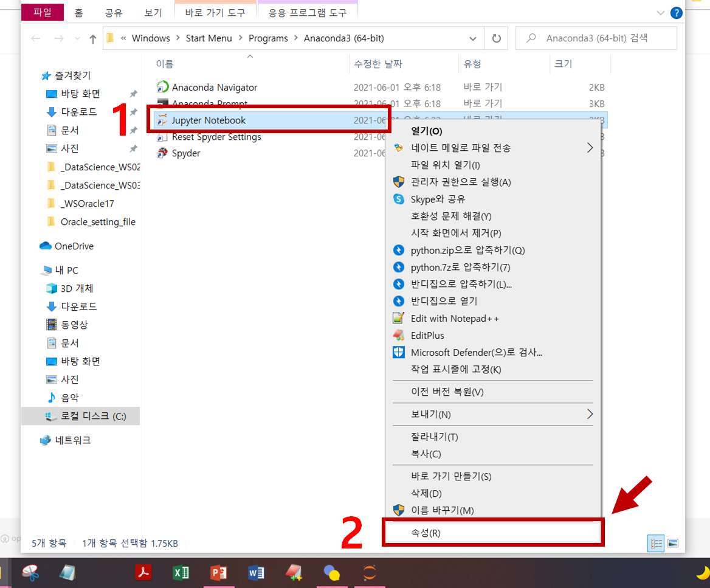Screen dimensions: 710x588
Task: Open Excel from the taskbar
Action: click(x=181, y=573)
